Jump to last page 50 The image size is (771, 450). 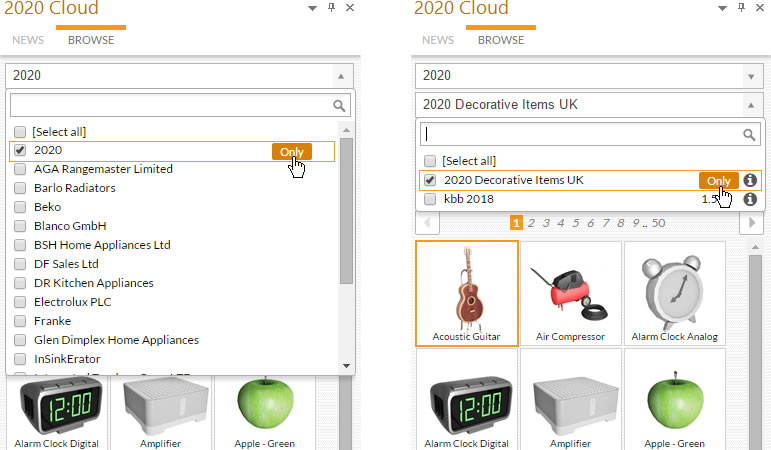658,223
